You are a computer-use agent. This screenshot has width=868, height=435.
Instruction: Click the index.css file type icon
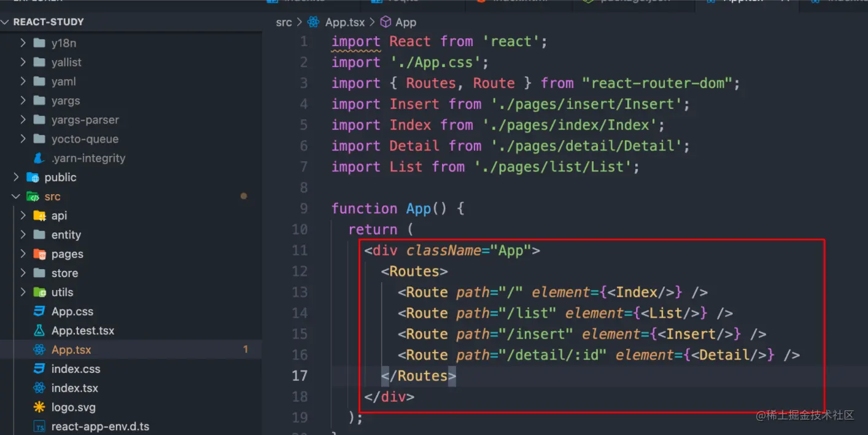click(x=39, y=369)
